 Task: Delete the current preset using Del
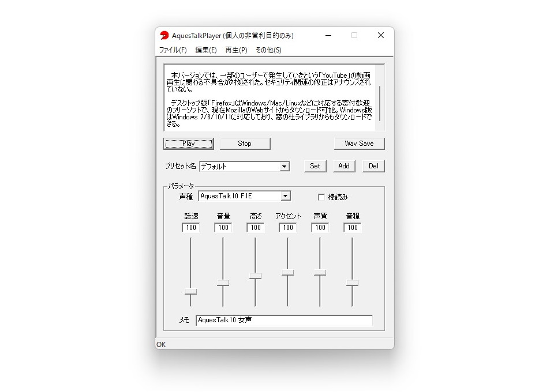tap(373, 165)
